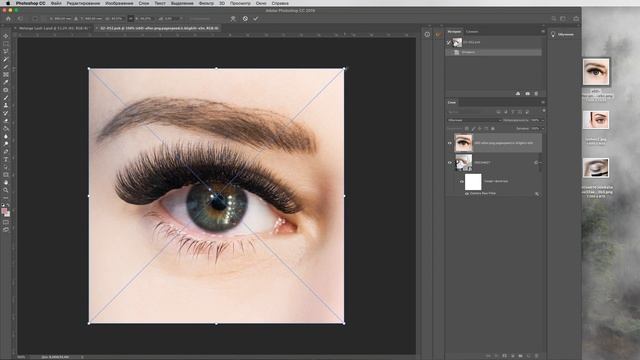Collapse smart filters on second layer

point(540,162)
